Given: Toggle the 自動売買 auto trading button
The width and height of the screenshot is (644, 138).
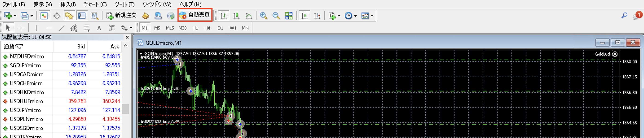Looking at the screenshot, I should click(195, 15).
